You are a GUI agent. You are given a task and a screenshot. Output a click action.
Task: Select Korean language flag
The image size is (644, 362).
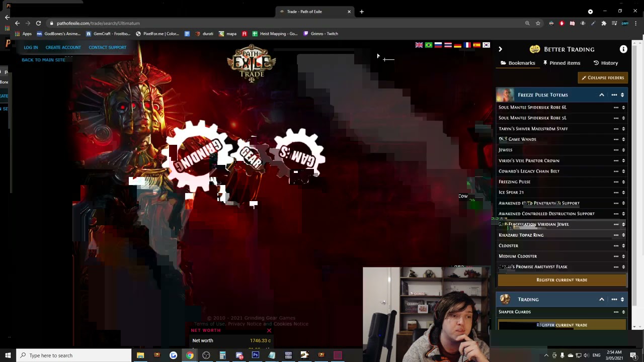pos(486,45)
